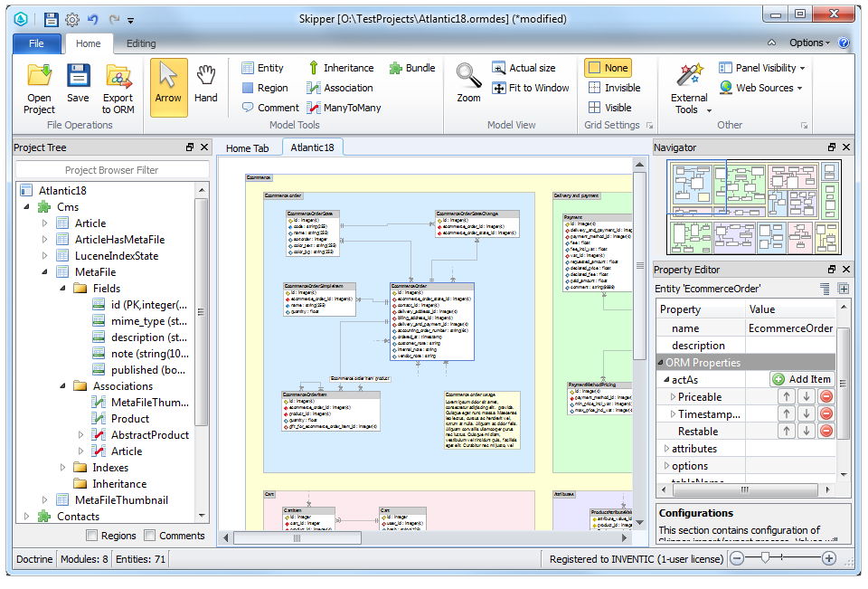Choose the Association tool
Viewport: 868px width, 589px height.
point(340,88)
